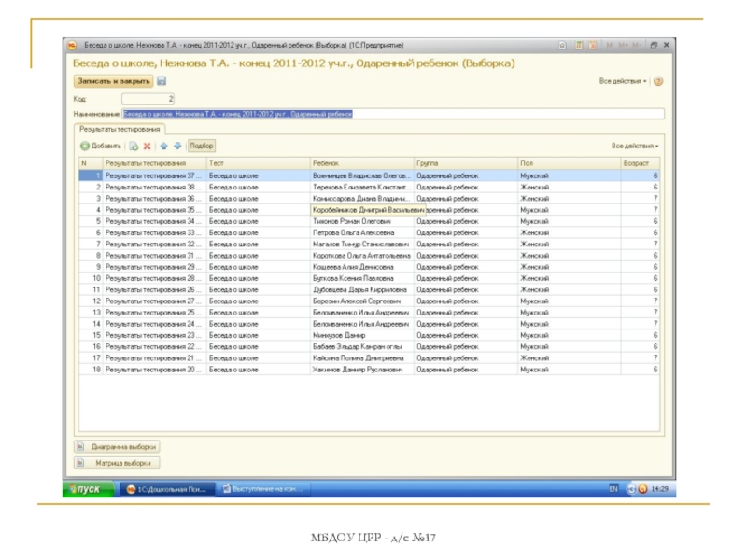Image resolution: width=747 pixels, height=560 pixels.
Task: Switch to Результаты тестирования tab
Action: 120,130
